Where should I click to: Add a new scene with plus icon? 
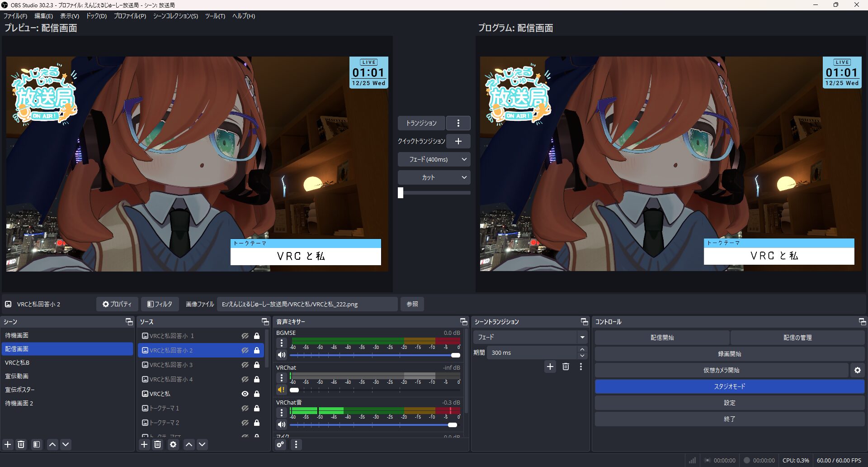pos(8,444)
